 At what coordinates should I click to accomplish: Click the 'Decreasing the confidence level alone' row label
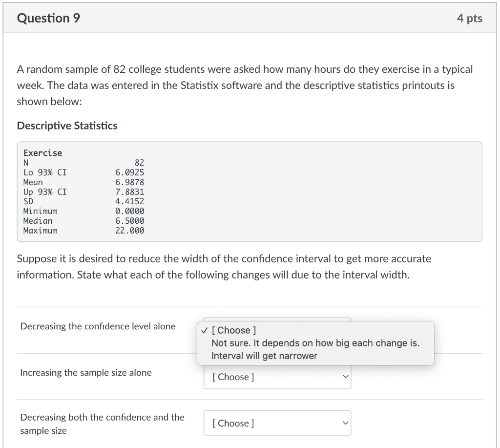[x=98, y=326]
